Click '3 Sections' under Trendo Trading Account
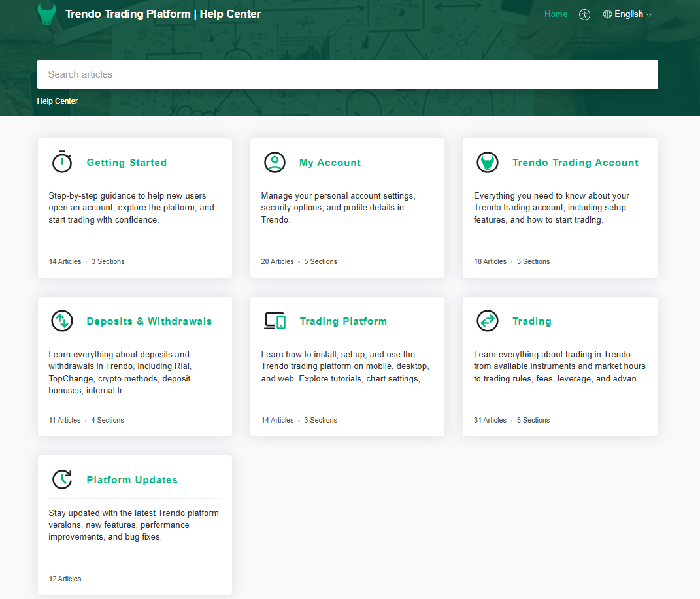The height and width of the screenshot is (599, 700). click(x=533, y=261)
